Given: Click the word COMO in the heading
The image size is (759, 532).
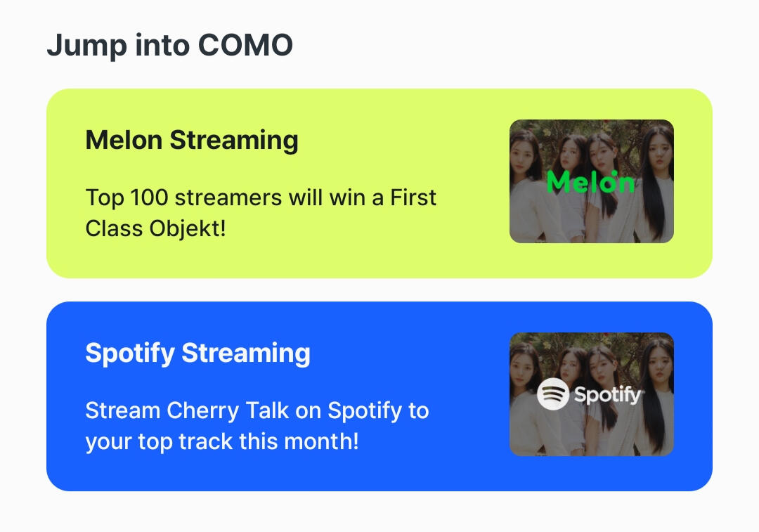Looking at the screenshot, I should [x=245, y=46].
